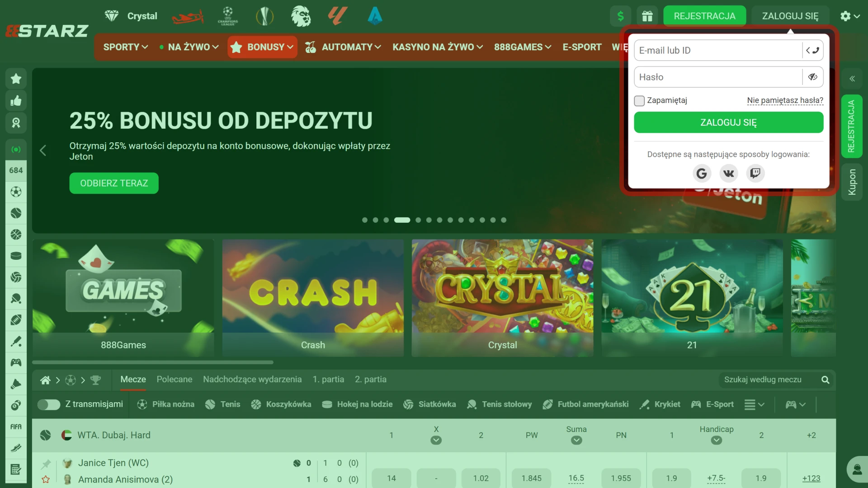Click the piłka nożna icon in sidebar
The width and height of the screenshot is (868, 488).
[16, 192]
